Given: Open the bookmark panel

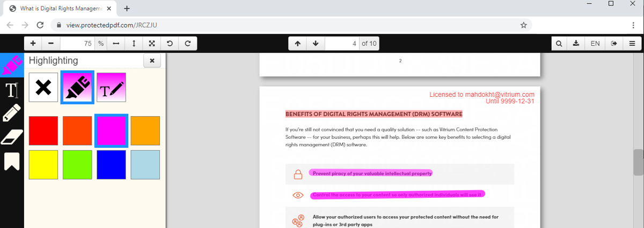Looking at the screenshot, I should [11, 161].
